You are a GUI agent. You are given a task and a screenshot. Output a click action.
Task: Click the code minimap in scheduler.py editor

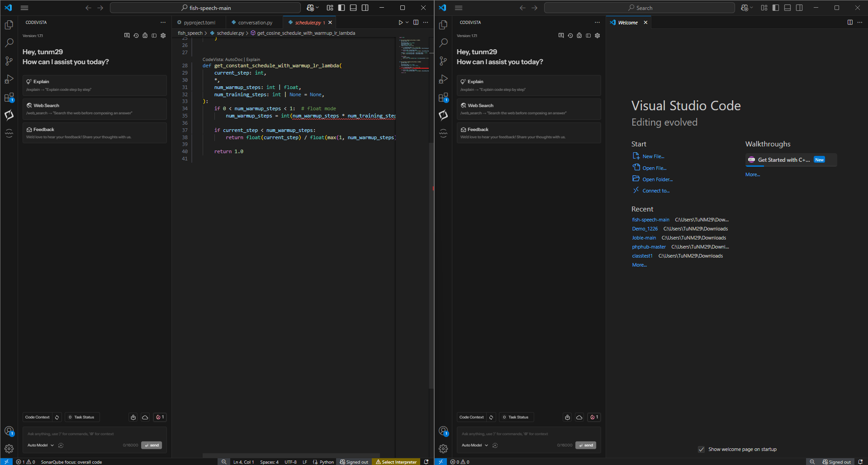(x=414, y=55)
